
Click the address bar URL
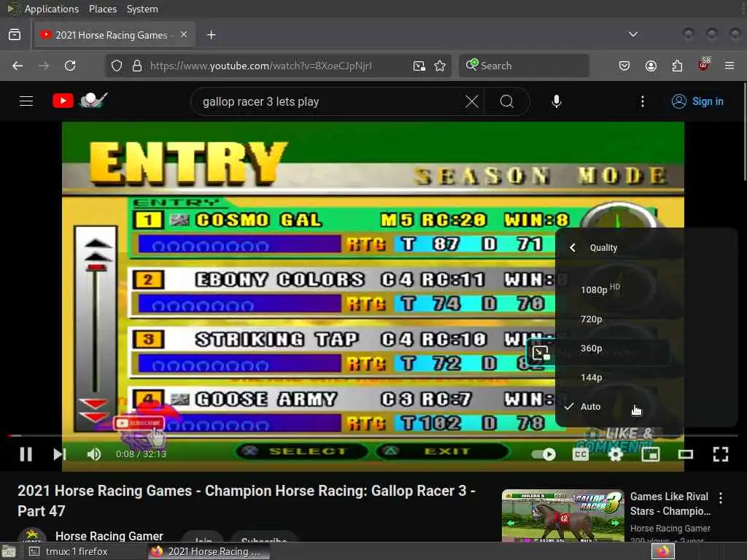tap(260, 66)
